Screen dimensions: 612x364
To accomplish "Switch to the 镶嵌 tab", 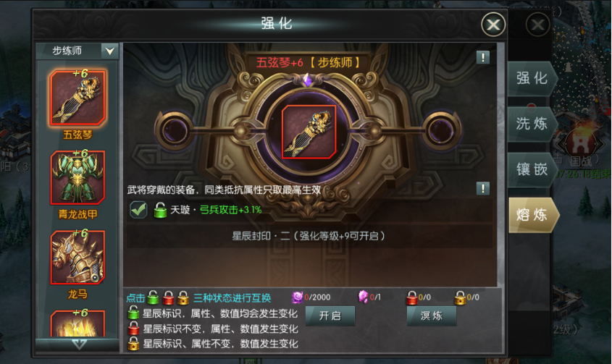I will [532, 170].
